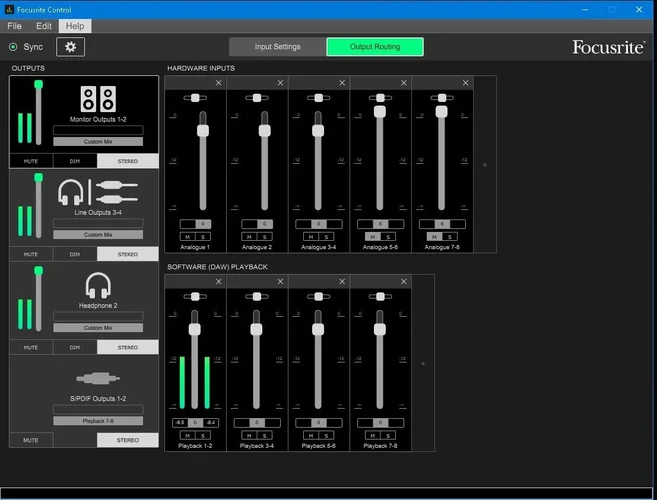Solo the Analogue 1 channel
Viewport: 657px width, 500px height.
(203, 237)
